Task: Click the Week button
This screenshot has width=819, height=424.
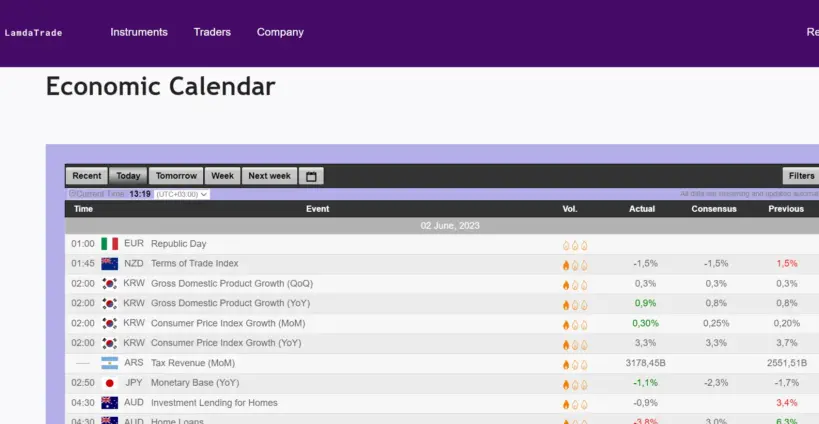Action: (x=222, y=176)
